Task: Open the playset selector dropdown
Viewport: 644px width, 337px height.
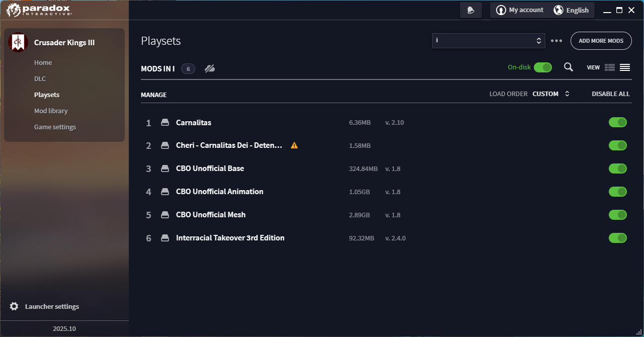Action: (489, 41)
